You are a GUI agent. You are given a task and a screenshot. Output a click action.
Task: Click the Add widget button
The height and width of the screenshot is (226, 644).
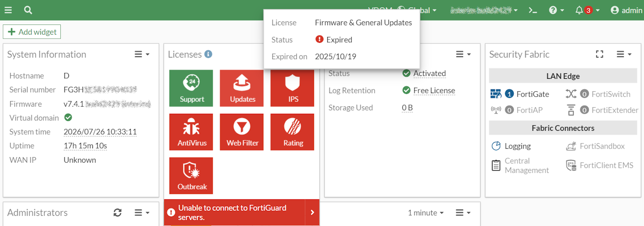[32, 32]
